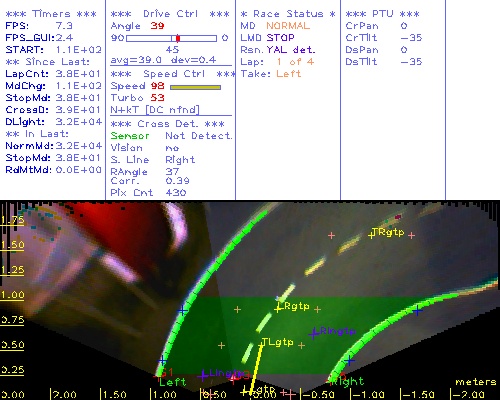Screen dimensions: 500x400
Task: Click the green Left lane label
Action: pyautogui.click(x=172, y=382)
